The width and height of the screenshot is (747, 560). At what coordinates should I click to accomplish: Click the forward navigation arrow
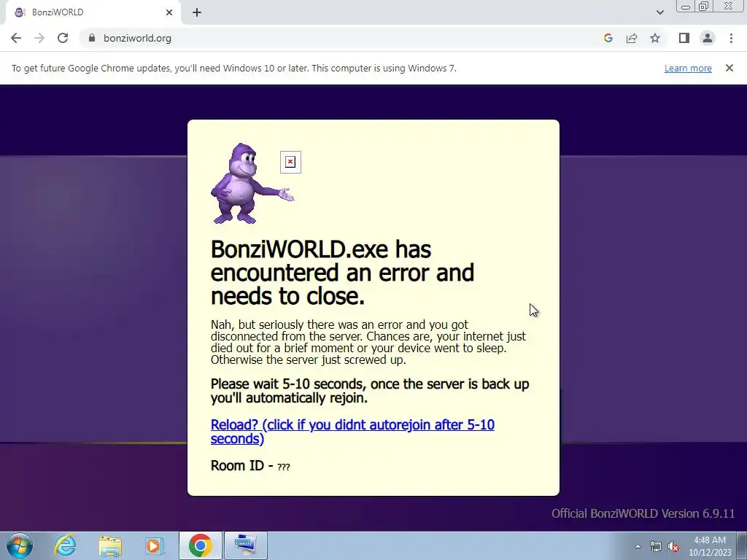[39, 38]
